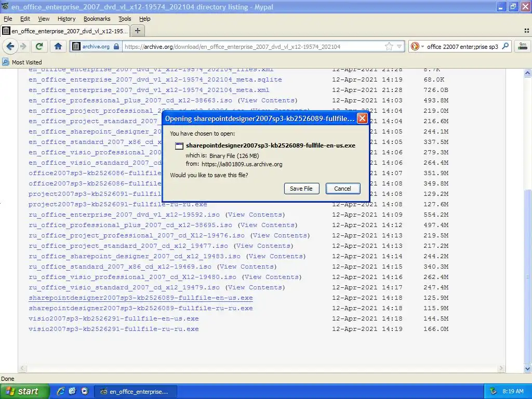The width and height of the screenshot is (532, 399).
Task: Click the list all tabs button
Action: [x=527, y=31]
